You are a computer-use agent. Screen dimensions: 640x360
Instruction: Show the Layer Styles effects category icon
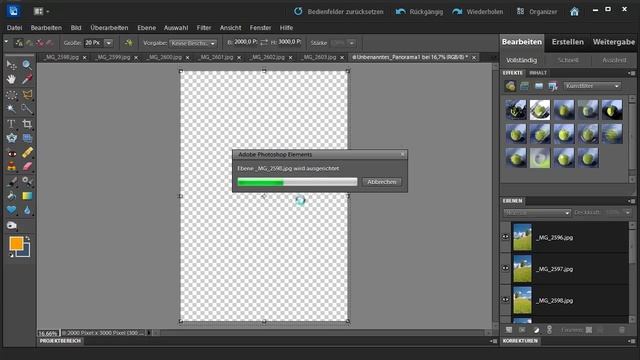[x=524, y=86]
